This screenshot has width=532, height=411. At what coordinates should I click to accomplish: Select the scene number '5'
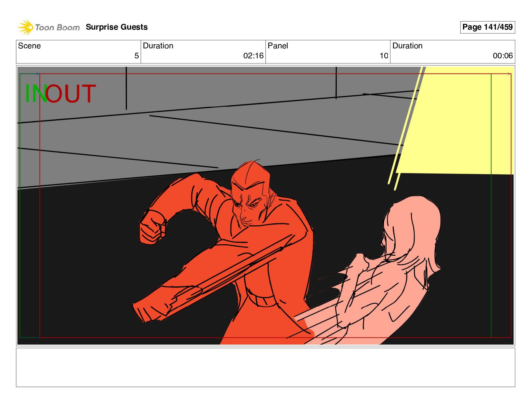coord(136,56)
